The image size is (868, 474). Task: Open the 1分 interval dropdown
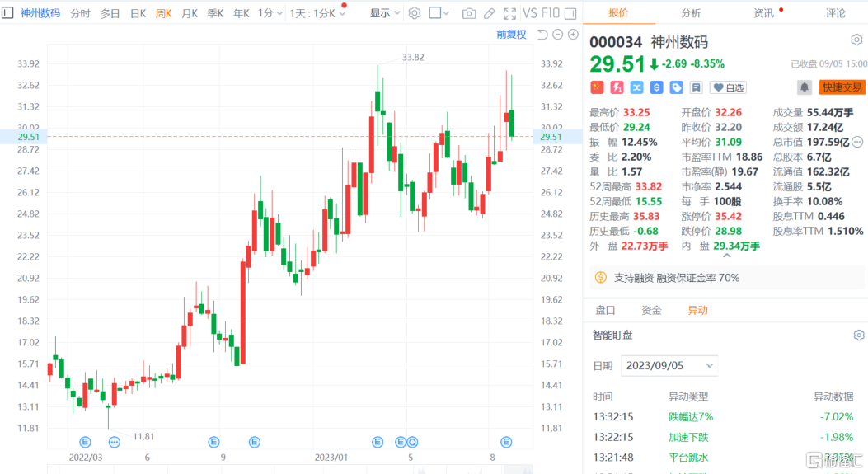click(270, 12)
